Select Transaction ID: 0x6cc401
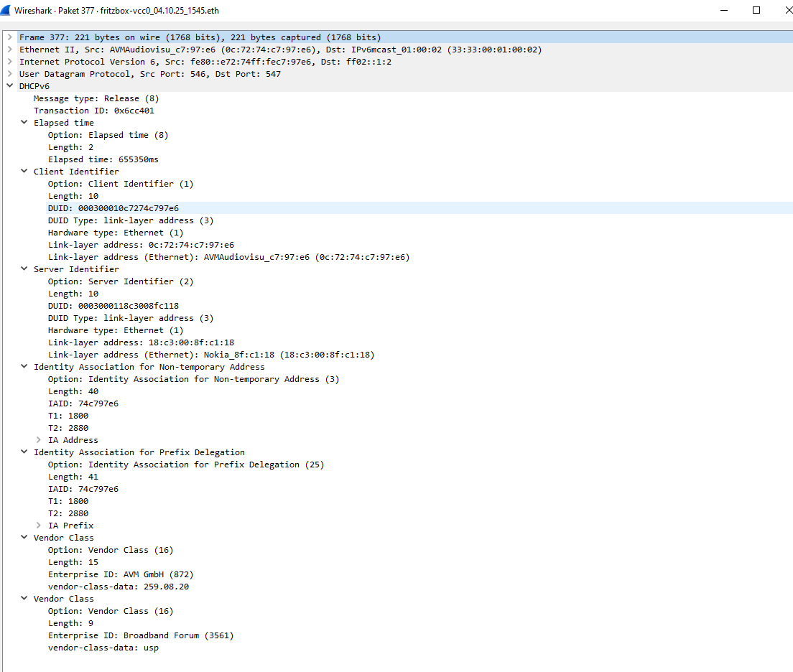This screenshot has width=793, height=672. tap(94, 111)
